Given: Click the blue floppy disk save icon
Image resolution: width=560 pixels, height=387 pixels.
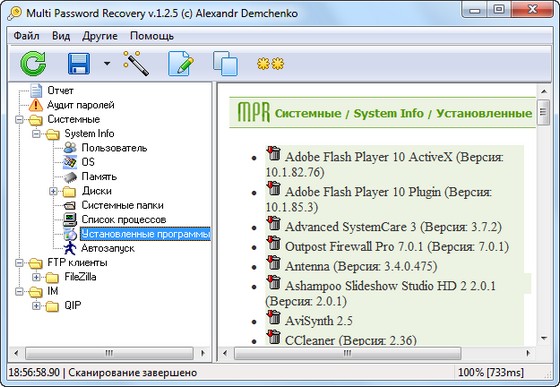Looking at the screenshot, I should pyautogui.click(x=79, y=64).
